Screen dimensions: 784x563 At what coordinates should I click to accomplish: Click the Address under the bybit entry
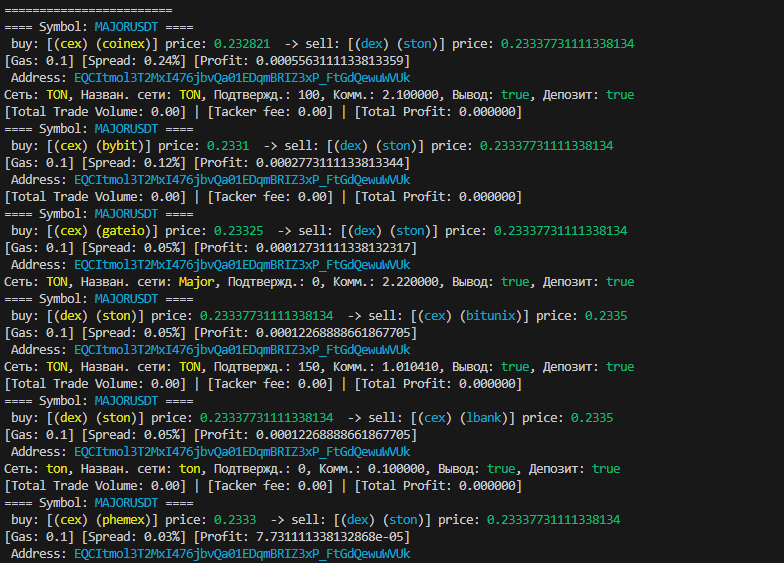pyautogui.click(x=242, y=180)
